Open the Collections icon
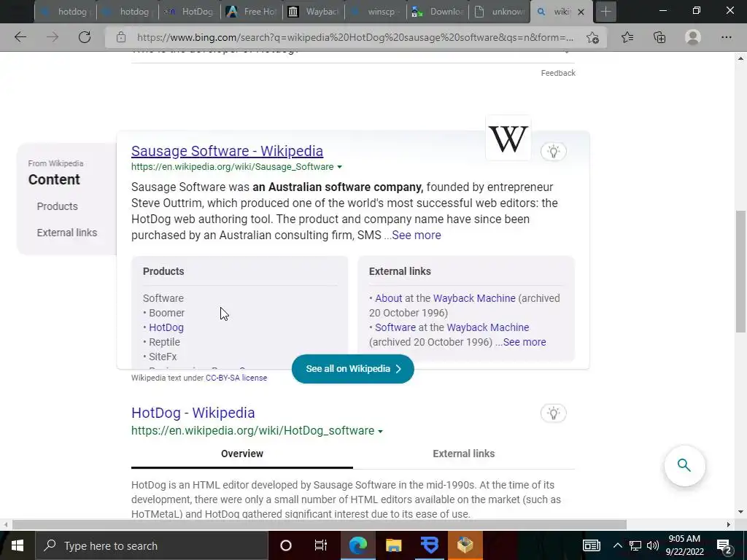The height and width of the screenshot is (560, 747). (659, 37)
